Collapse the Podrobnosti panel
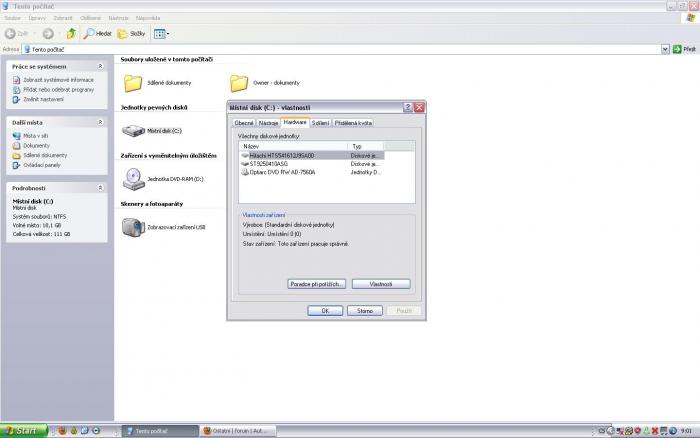Image resolution: width=700 pixels, height=438 pixels. click(101, 187)
